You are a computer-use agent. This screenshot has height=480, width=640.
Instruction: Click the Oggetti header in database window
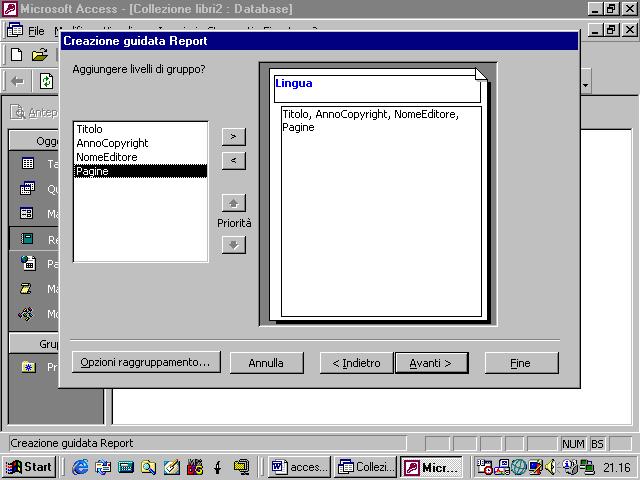[x=34, y=141]
